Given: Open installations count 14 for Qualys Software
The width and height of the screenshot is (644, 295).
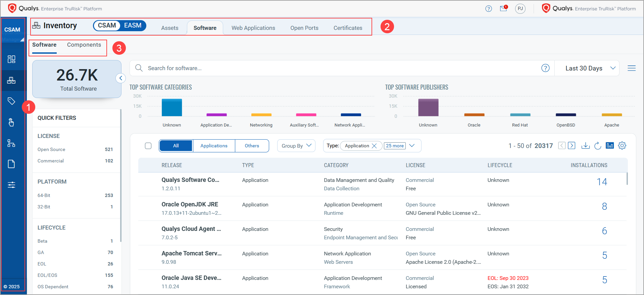Looking at the screenshot, I should [x=602, y=182].
